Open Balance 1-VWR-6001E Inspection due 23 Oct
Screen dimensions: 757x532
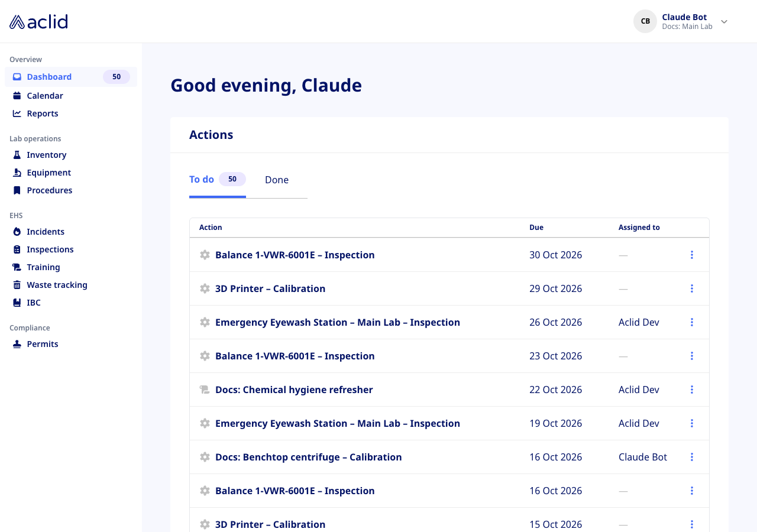tap(295, 356)
